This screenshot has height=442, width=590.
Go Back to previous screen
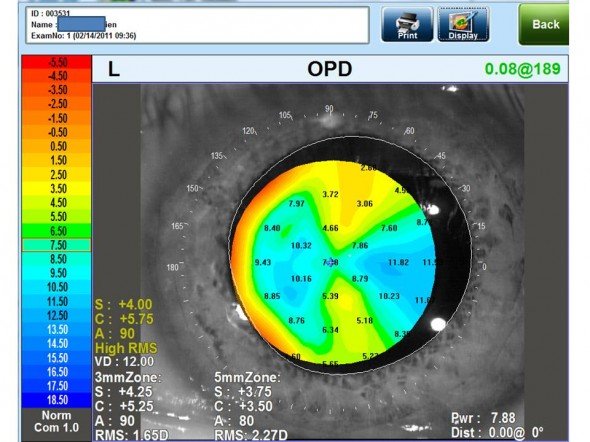tap(545, 25)
